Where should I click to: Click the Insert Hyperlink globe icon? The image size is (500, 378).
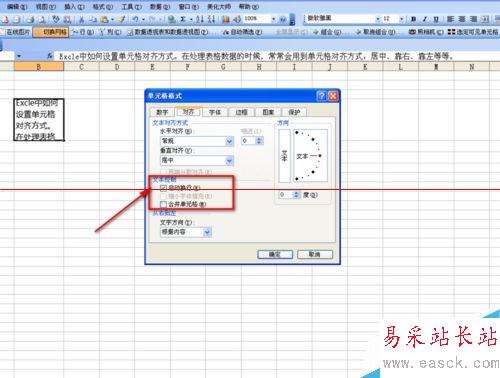[x=172, y=19]
